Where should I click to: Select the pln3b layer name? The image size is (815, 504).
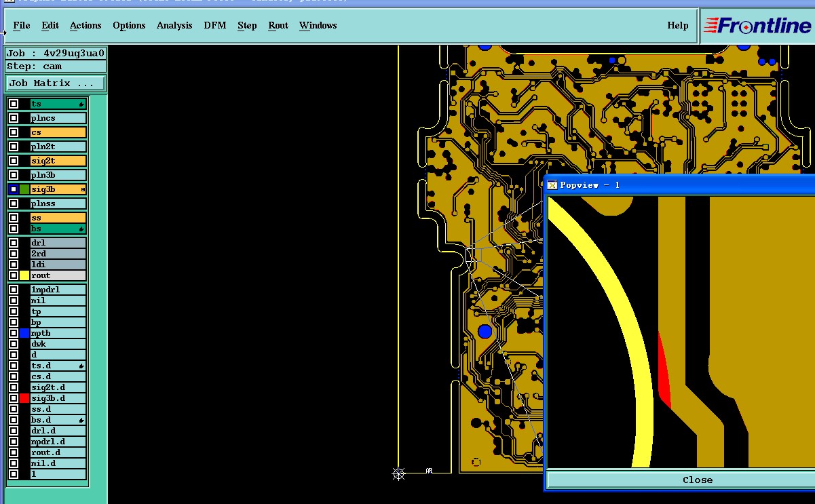click(x=58, y=175)
